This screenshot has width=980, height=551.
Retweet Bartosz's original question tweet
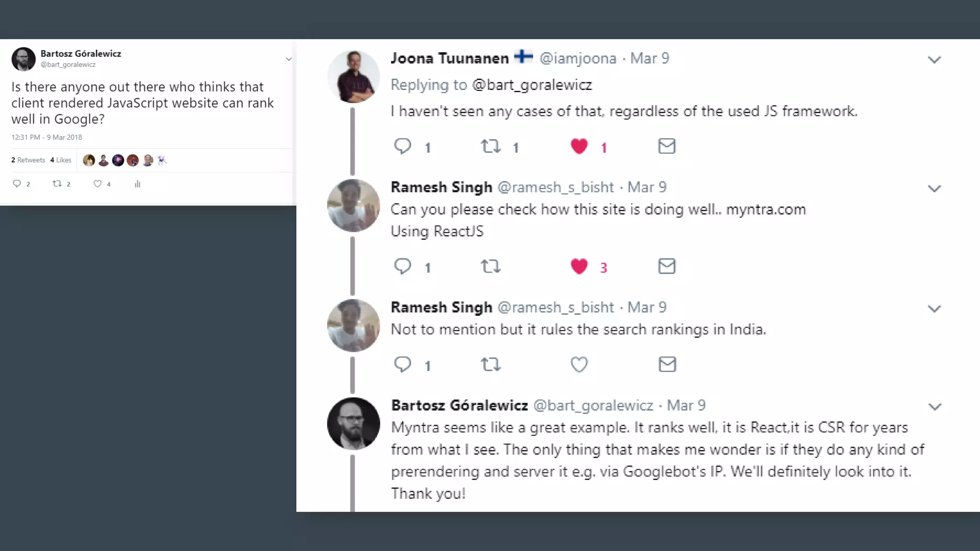(x=57, y=184)
